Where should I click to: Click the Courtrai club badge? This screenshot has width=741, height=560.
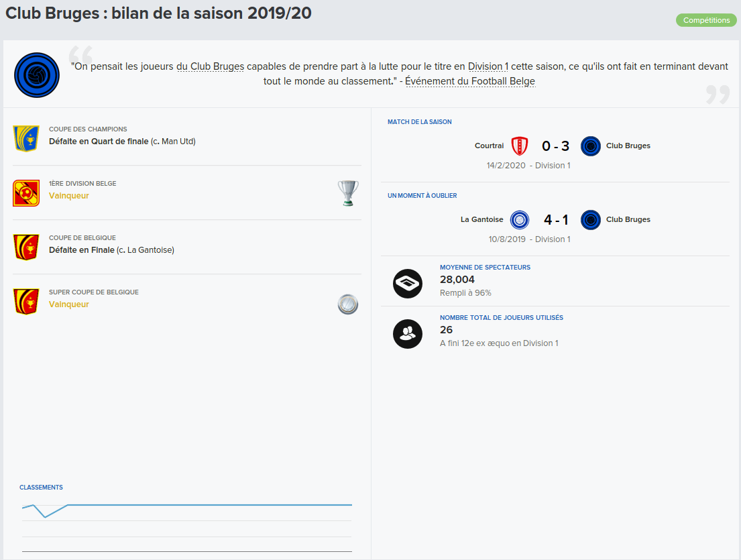click(x=519, y=146)
